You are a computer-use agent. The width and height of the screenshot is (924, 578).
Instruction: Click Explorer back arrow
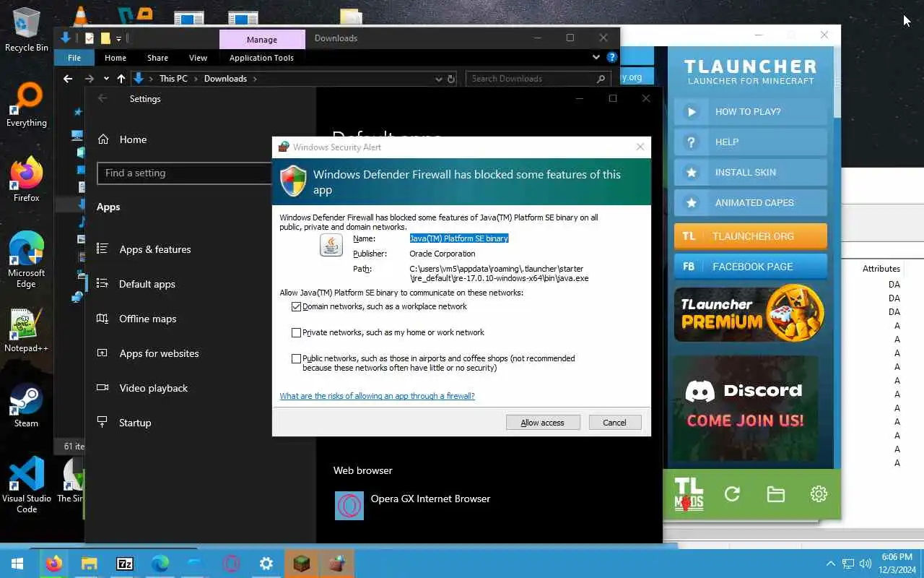(68, 79)
